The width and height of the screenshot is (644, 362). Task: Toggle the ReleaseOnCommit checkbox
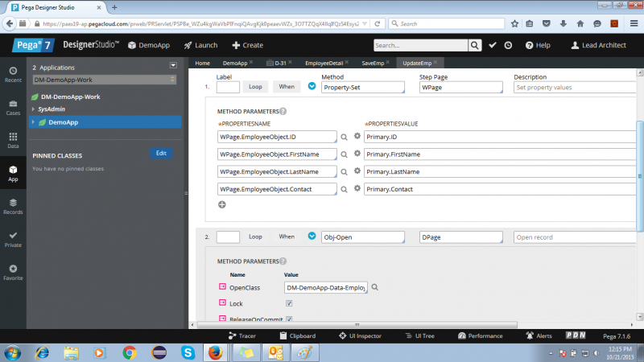(x=289, y=319)
